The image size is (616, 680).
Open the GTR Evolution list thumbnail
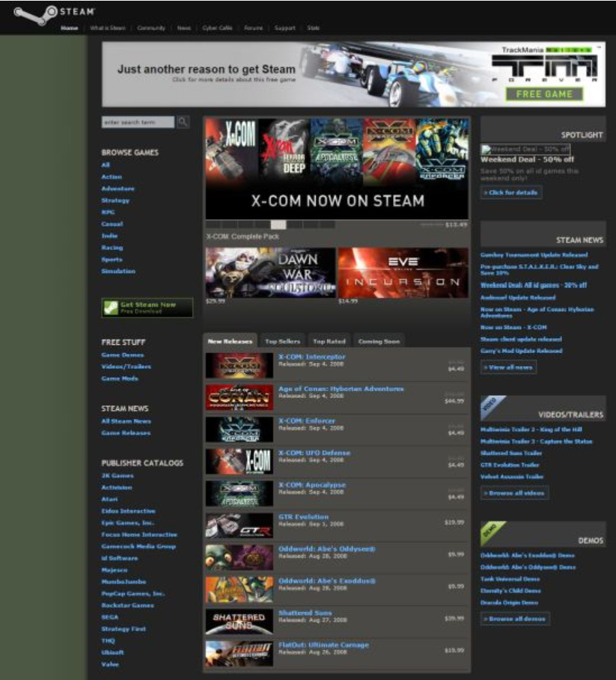coord(239,526)
